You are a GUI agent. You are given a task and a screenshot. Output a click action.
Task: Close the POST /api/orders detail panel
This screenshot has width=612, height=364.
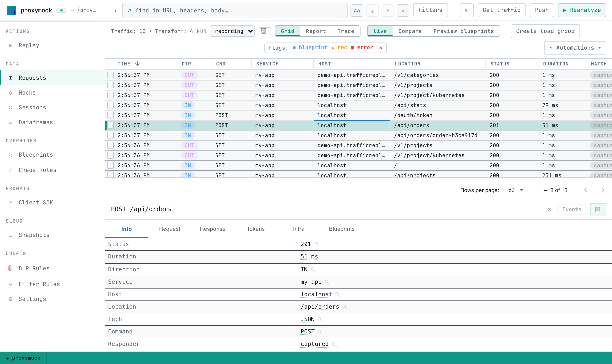549,209
